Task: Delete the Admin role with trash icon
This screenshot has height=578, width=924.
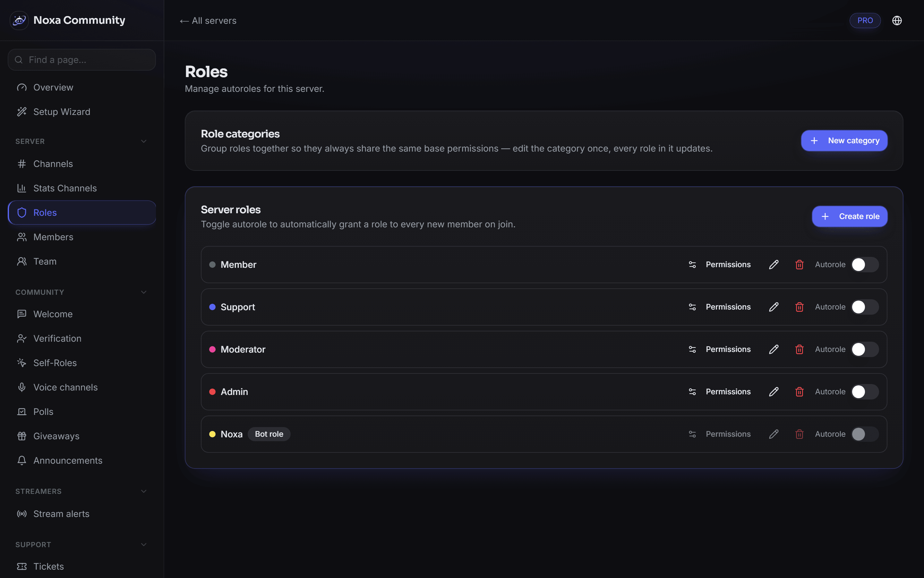Action: click(800, 392)
